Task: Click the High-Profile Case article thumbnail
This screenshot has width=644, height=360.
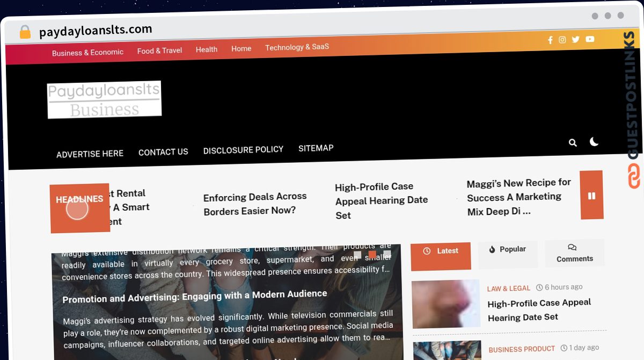Action: point(446,304)
